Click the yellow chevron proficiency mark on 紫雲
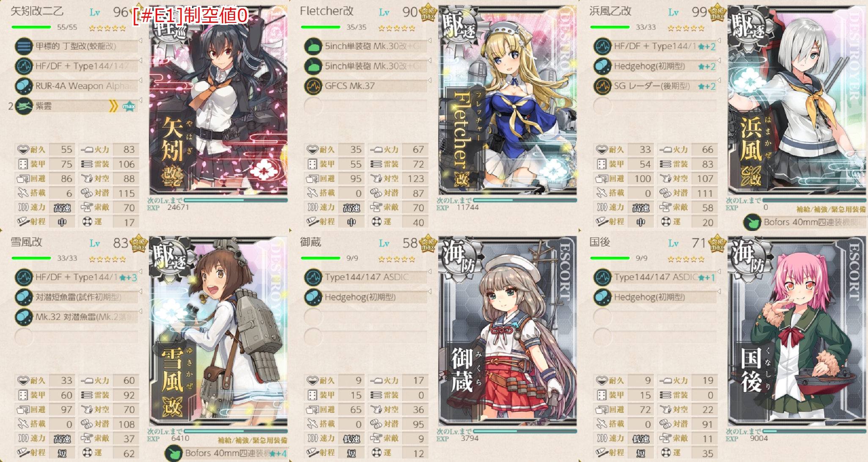The image size is (868, 462). click(113, 106)
